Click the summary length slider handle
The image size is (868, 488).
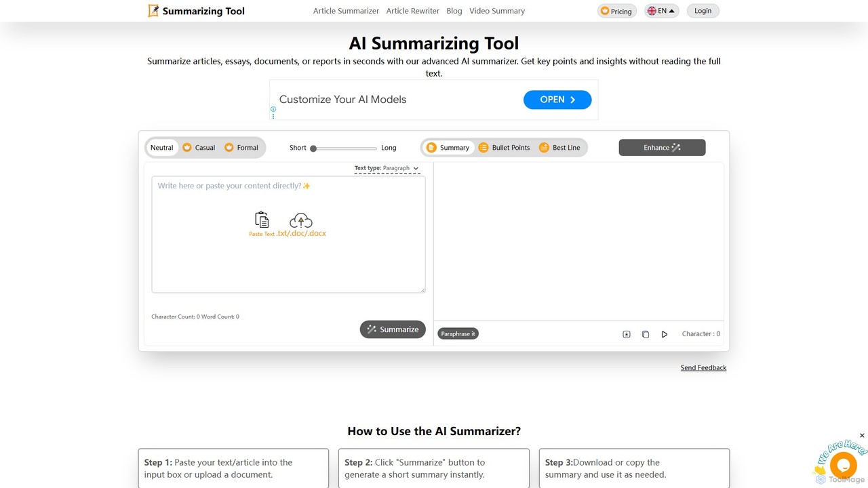point(313,148)
